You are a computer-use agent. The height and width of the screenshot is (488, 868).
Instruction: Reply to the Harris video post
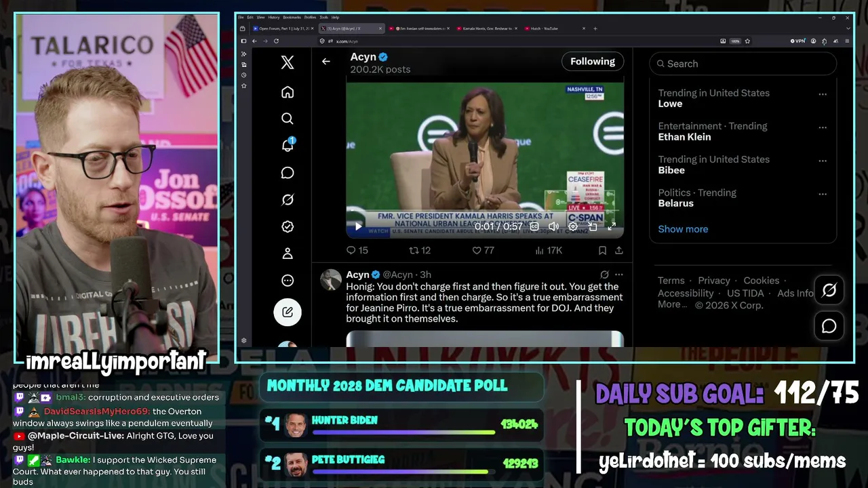coord(357,250)
